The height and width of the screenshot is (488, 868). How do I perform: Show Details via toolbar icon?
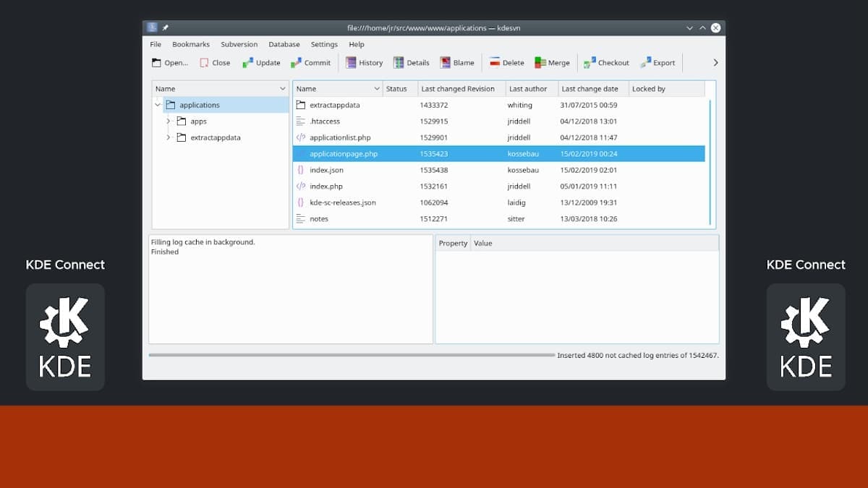[399, 63]
